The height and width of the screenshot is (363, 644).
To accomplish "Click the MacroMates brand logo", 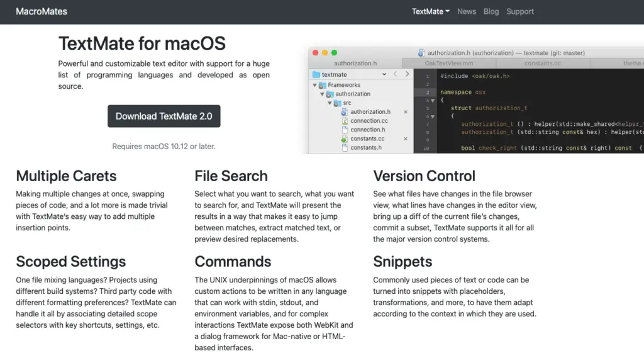I will (42, 11).
